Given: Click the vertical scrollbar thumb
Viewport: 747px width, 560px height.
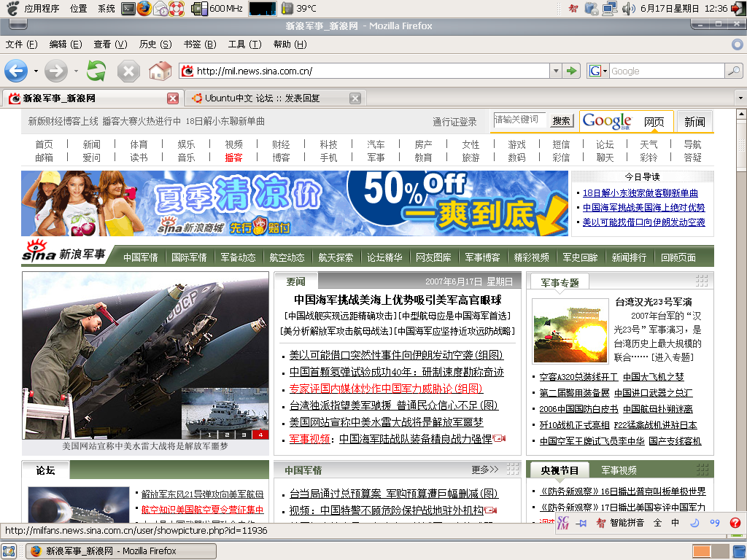Looking at the screenshot, I should tap(741, 145).
